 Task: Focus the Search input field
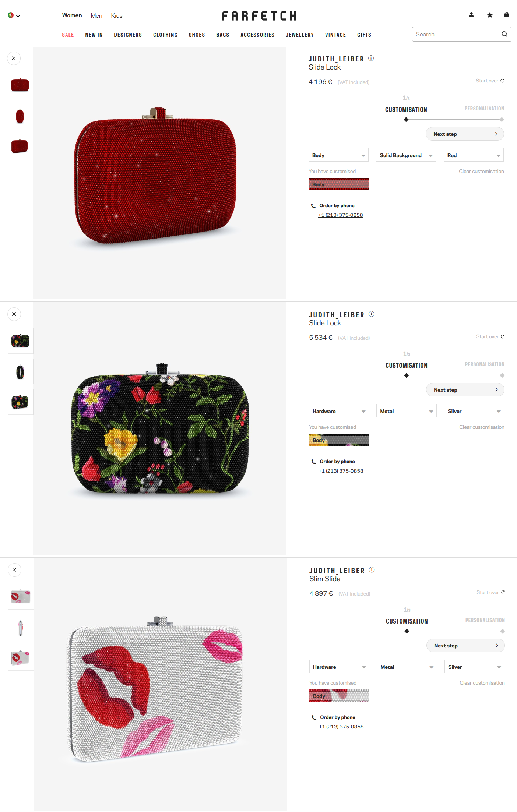[457, 34]
